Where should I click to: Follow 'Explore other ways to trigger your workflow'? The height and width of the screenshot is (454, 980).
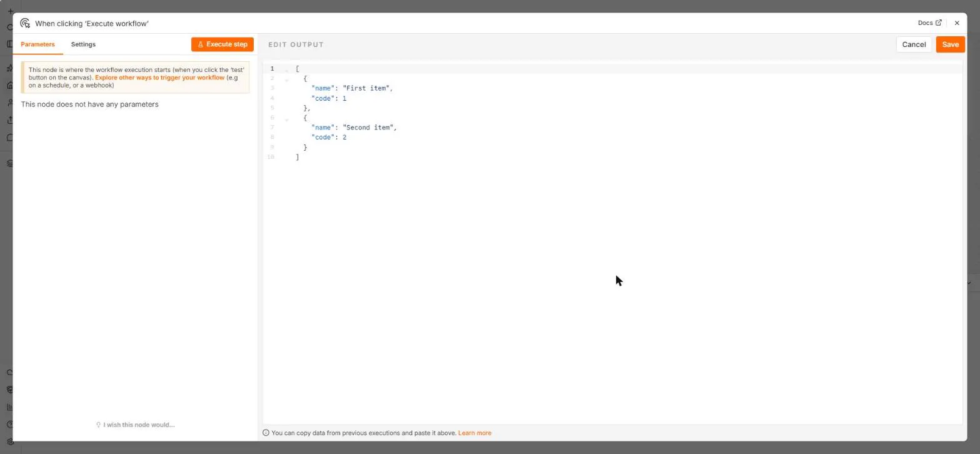coord(159,78)
